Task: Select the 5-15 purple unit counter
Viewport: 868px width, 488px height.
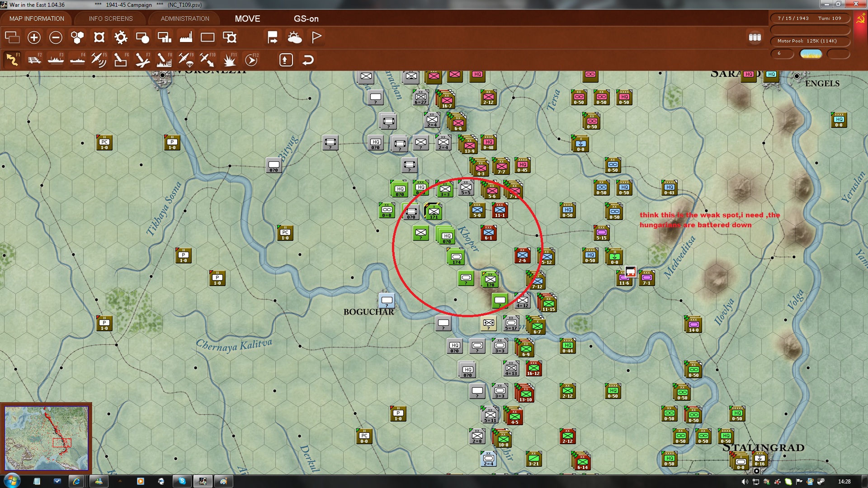Action: [x=601, y=233]
